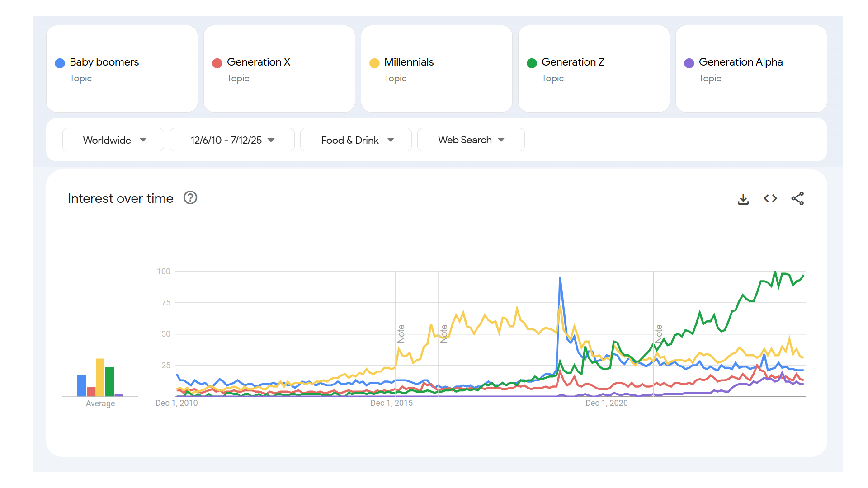Click the download CSV icon
Viewport: 868px width, 488px height.
[x=743, y=199]
